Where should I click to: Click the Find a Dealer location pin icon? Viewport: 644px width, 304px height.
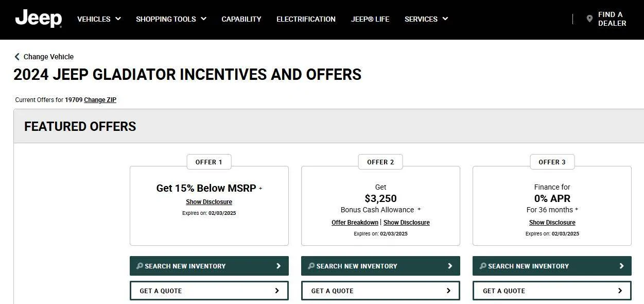pos(589,19)
